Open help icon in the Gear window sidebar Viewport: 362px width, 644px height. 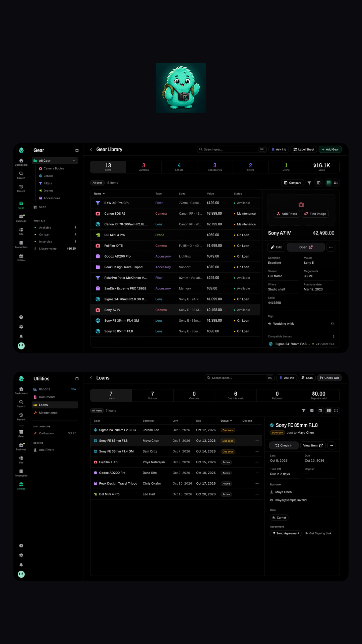(x=21, y=317)
